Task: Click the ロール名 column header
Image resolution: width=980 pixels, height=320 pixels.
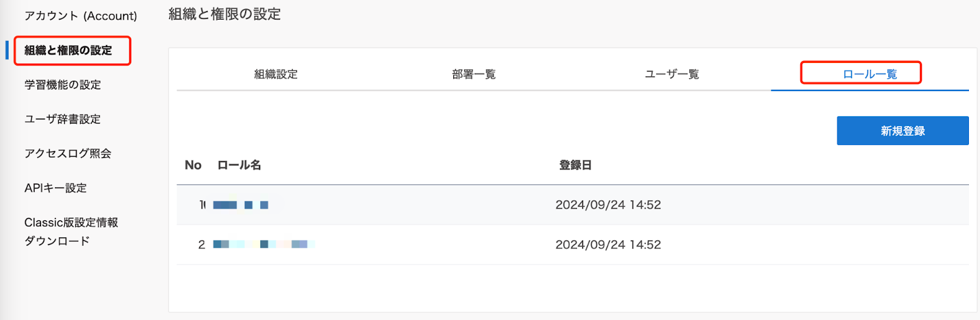Action: point(239,165)
